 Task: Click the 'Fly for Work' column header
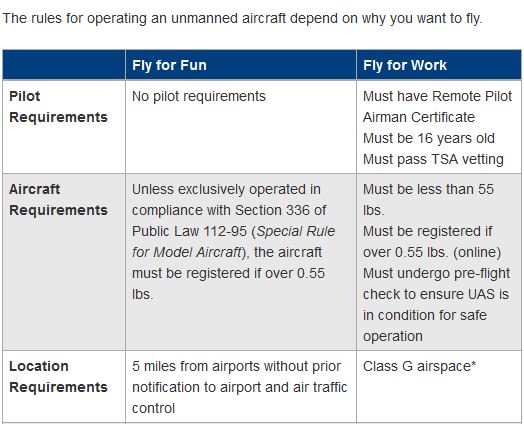[x=405, y=65]
